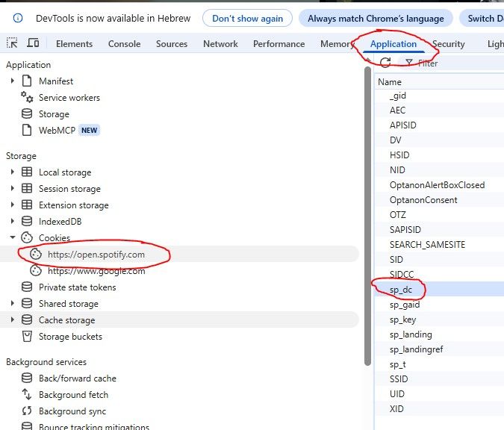Click the Cookies cookie icon

point(27,238)
